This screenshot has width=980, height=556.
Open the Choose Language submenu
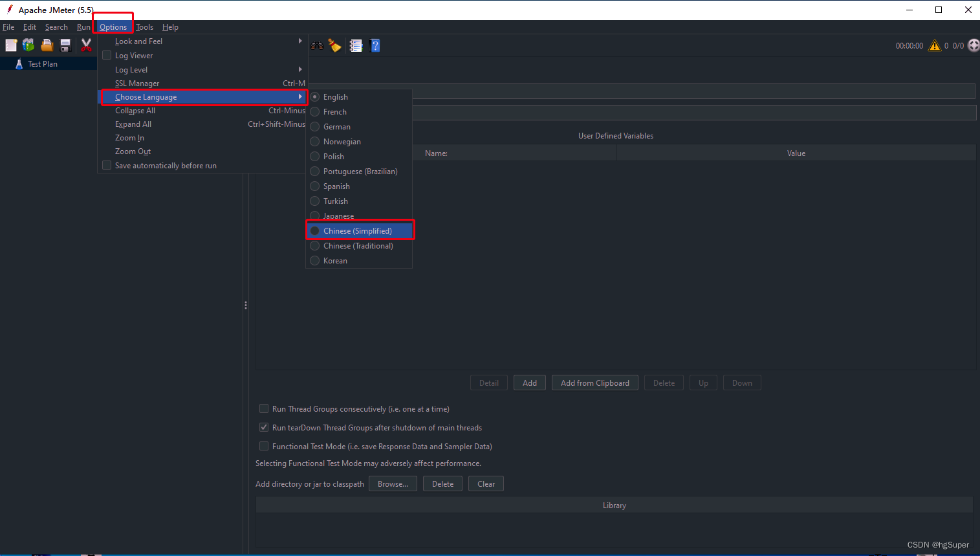pos(202,97)
